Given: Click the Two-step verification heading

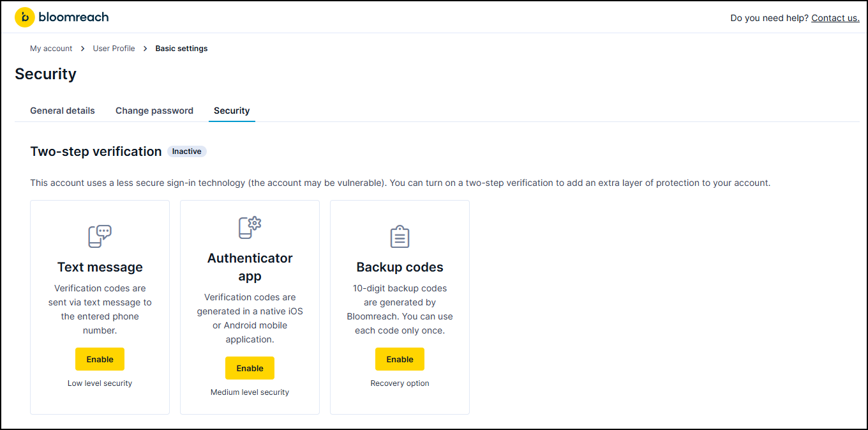Looking at the screenshot, I should [96, 151].
